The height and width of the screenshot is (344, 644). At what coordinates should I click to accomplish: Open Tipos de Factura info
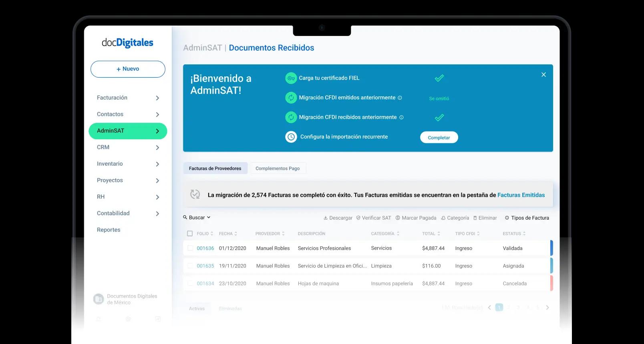click(x=527, y=218)
